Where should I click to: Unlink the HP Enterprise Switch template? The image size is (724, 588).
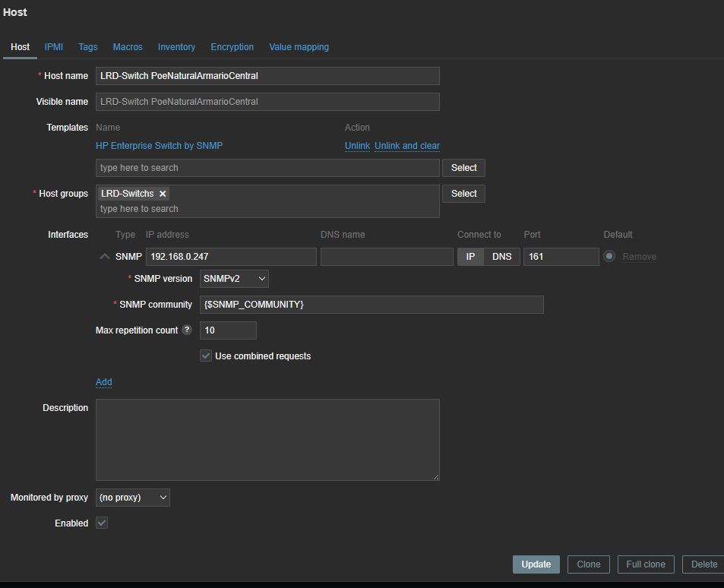[x=357, y=146]
